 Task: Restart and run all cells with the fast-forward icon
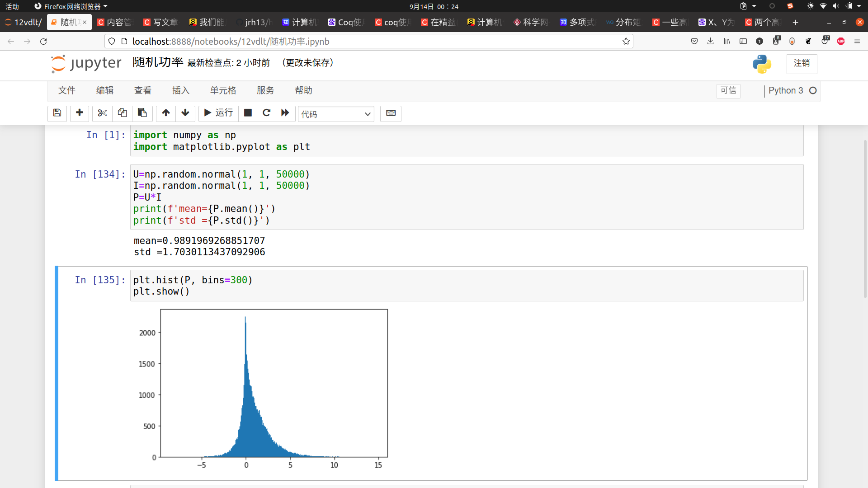coord(285,113)
